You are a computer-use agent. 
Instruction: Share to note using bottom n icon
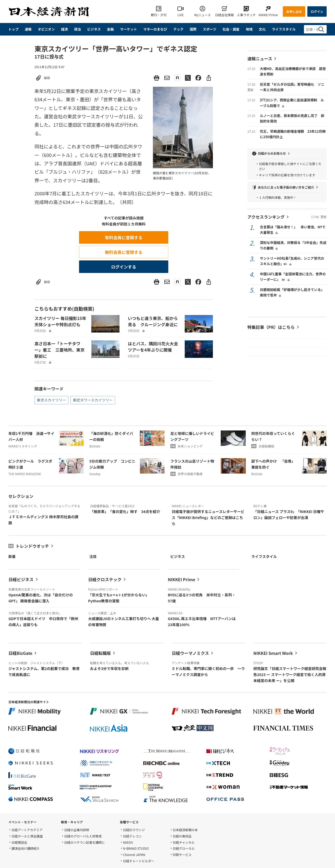pyautogui.click(x=177, y=282)
